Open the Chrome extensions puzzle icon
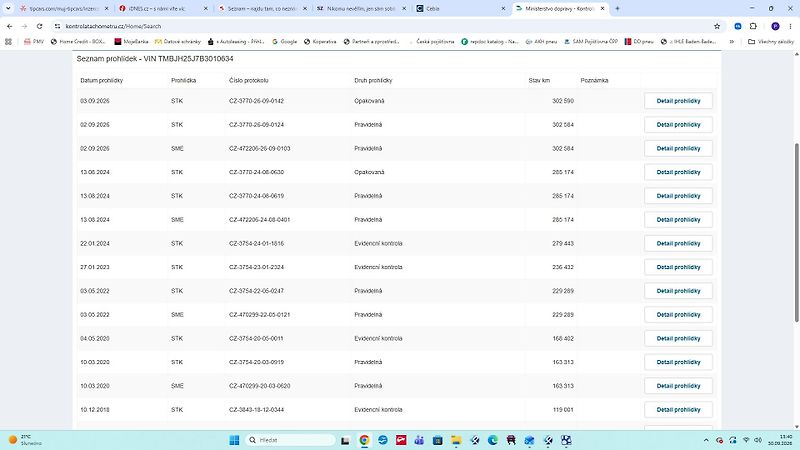 pos(753,26)
